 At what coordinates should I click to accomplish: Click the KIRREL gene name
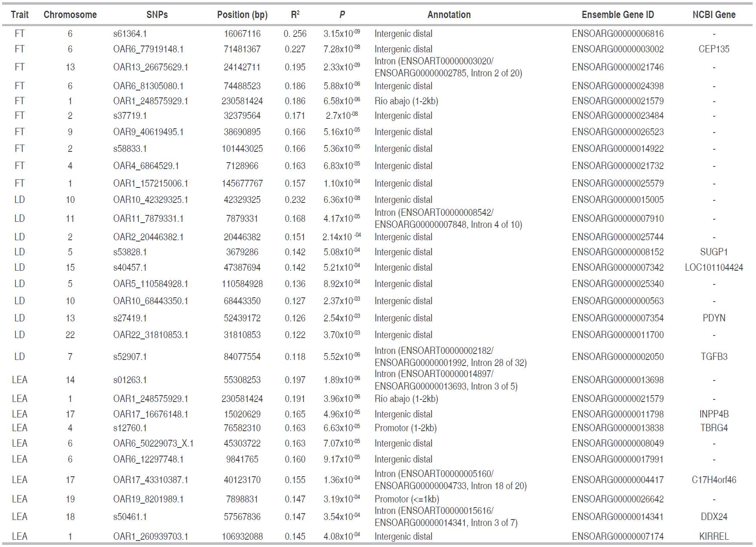click(713, 536)
